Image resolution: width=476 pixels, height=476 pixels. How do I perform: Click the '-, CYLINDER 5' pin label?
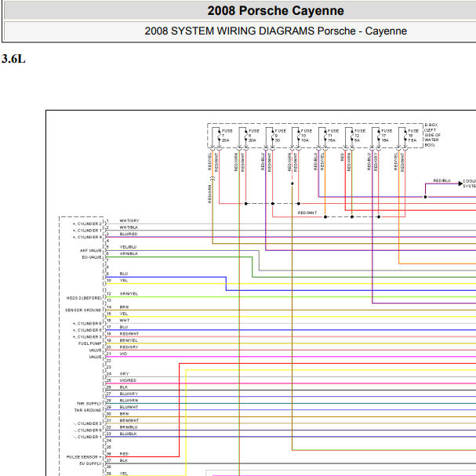click(x=87, y=431)
